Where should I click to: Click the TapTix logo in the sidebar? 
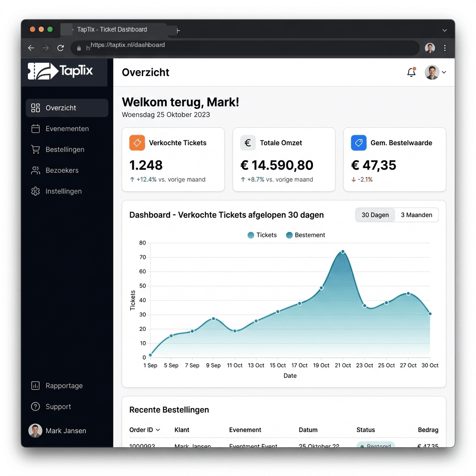click(x=60, y=71)
